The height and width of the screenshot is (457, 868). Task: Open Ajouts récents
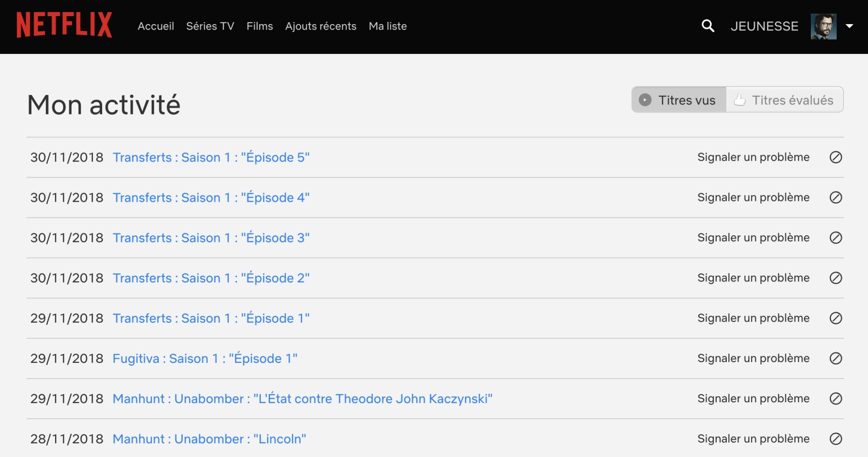pos(321,26)
